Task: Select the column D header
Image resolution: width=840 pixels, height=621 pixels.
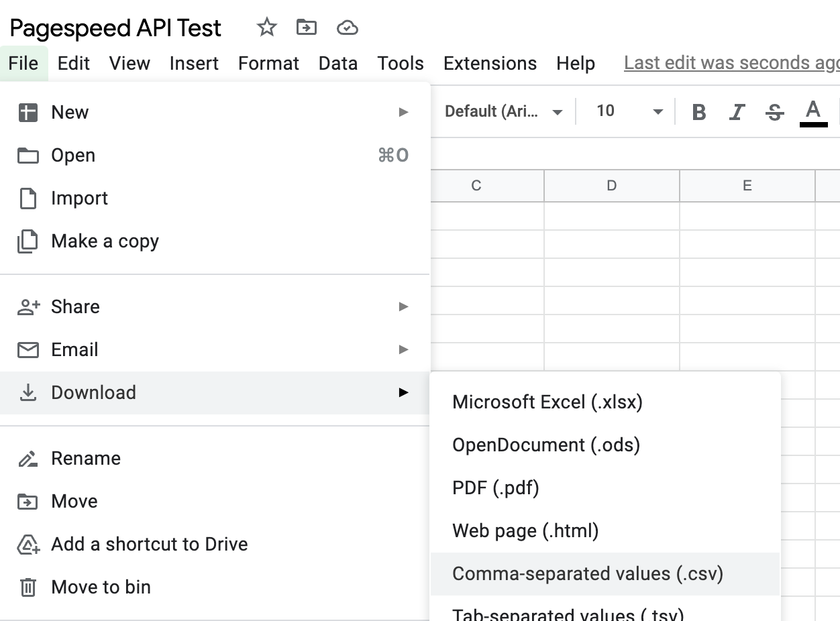Action: 611,186
